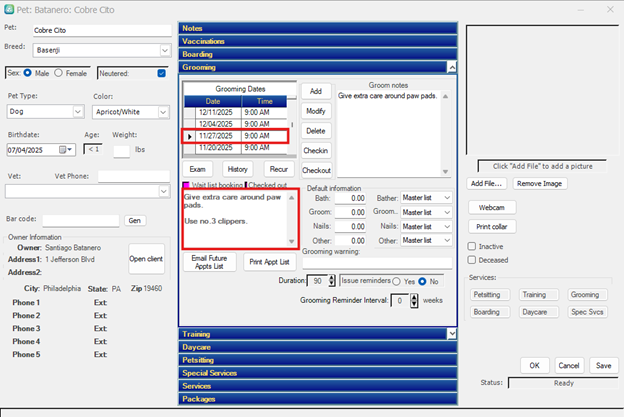Click the Gen bar code button
The height and width of the screenshot is (417, 624).
coord(135,220)
